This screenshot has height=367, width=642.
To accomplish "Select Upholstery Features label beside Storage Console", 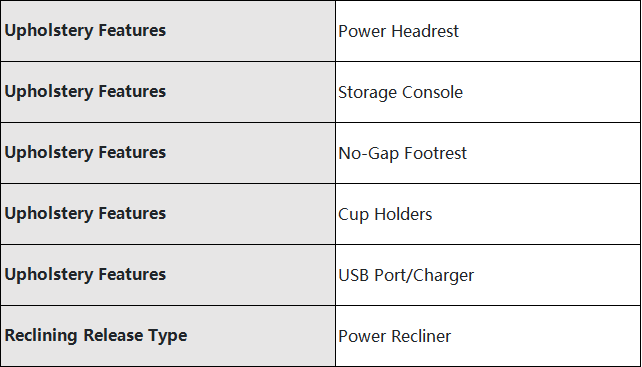I will click(x=85, y=92).
